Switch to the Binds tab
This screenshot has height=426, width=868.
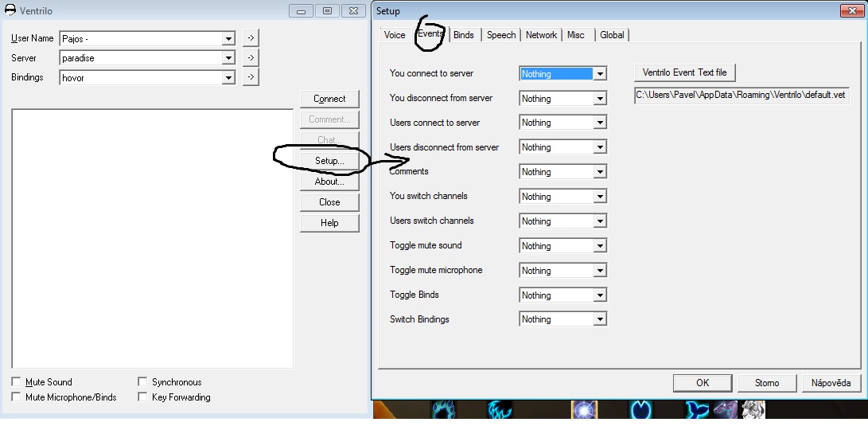(463, 35)
